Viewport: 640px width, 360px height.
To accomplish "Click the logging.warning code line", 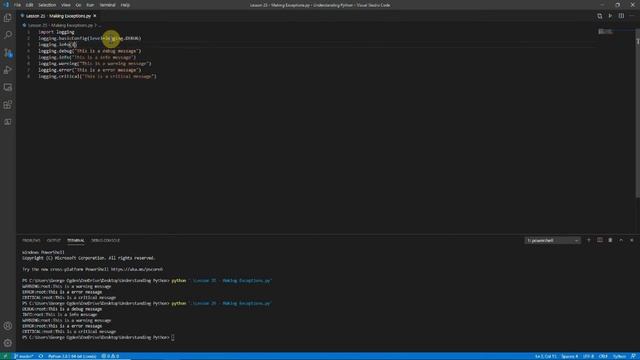I will click(x=95, y=64).
